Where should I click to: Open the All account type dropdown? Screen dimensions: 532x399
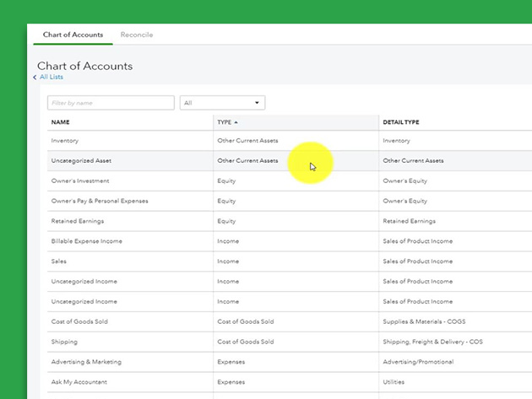click(222, 103)
